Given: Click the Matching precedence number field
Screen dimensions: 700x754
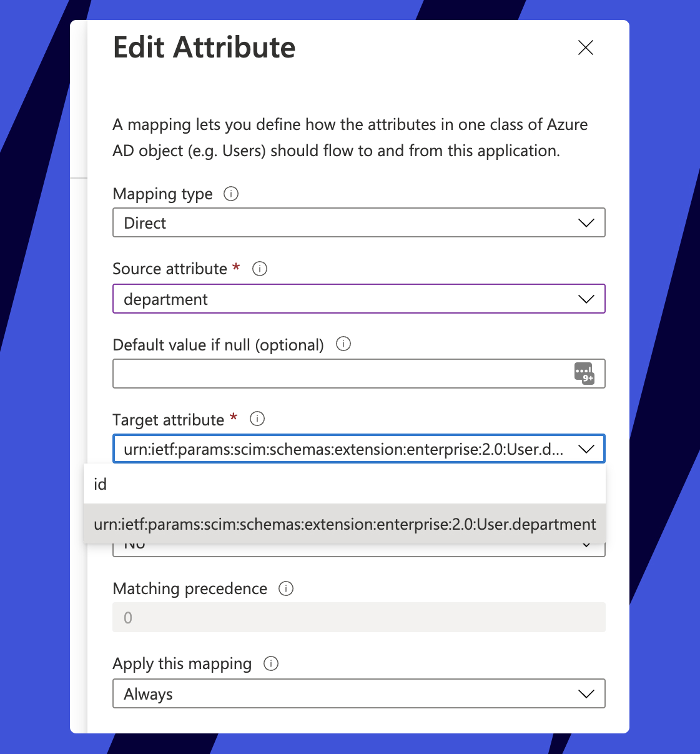Looking at the screenshot, I should coord(358,618).
